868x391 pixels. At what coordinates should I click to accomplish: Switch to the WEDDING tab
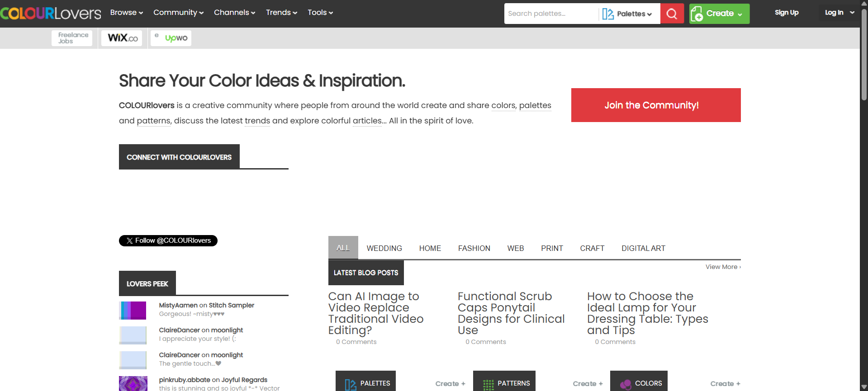pos(384,248)
